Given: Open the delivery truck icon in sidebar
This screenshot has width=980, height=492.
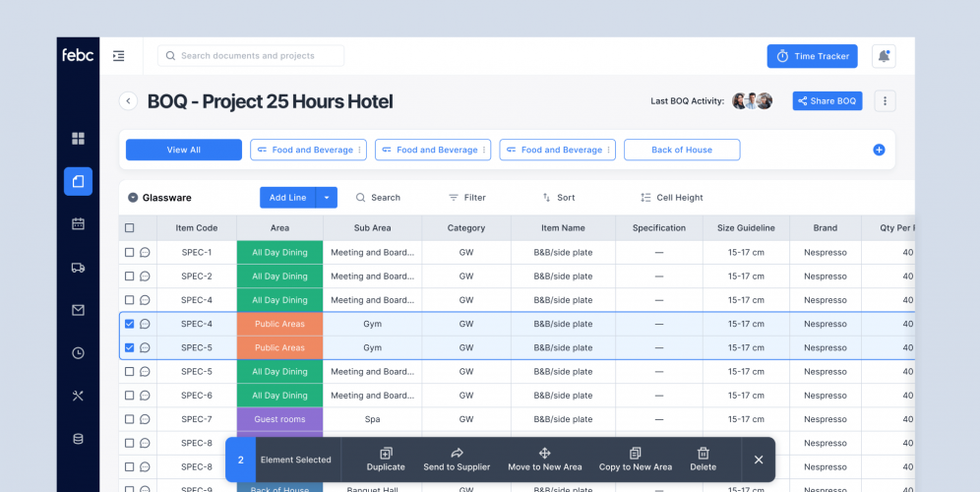Looking at the screenshot, I should click(x=78, y=267).
